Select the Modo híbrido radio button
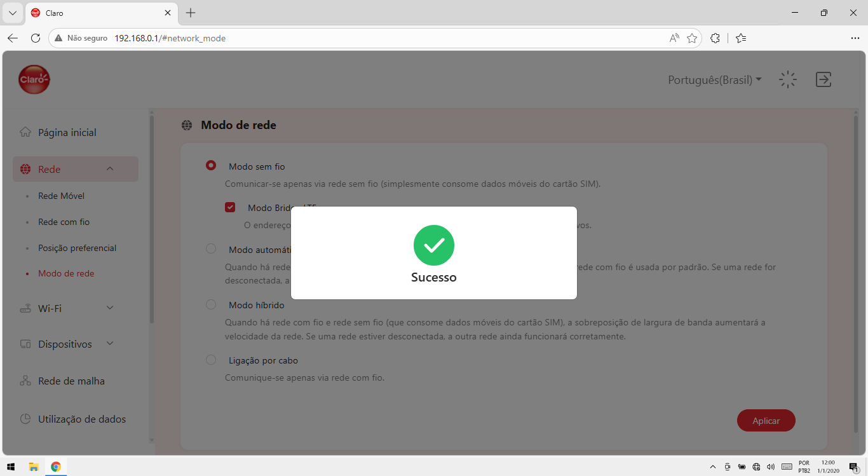The image size is (868, 476). point(211,304)
